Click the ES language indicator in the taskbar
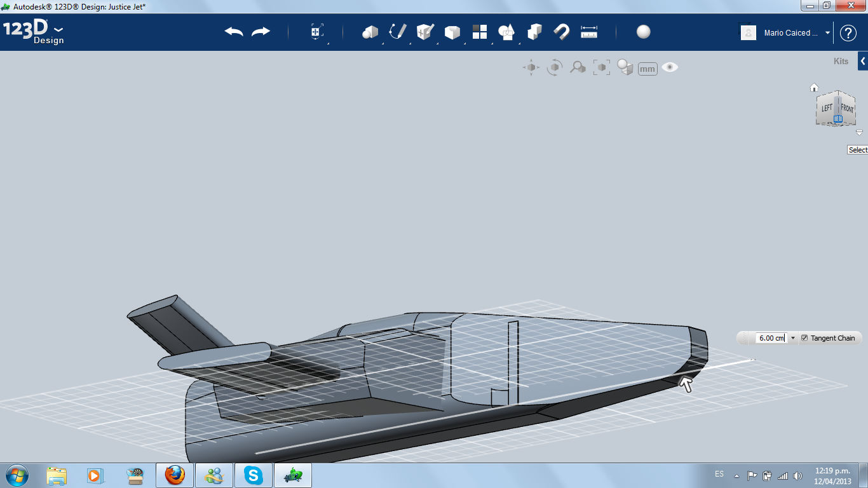The height and width of the screenshot is (488, 868). 719,474
